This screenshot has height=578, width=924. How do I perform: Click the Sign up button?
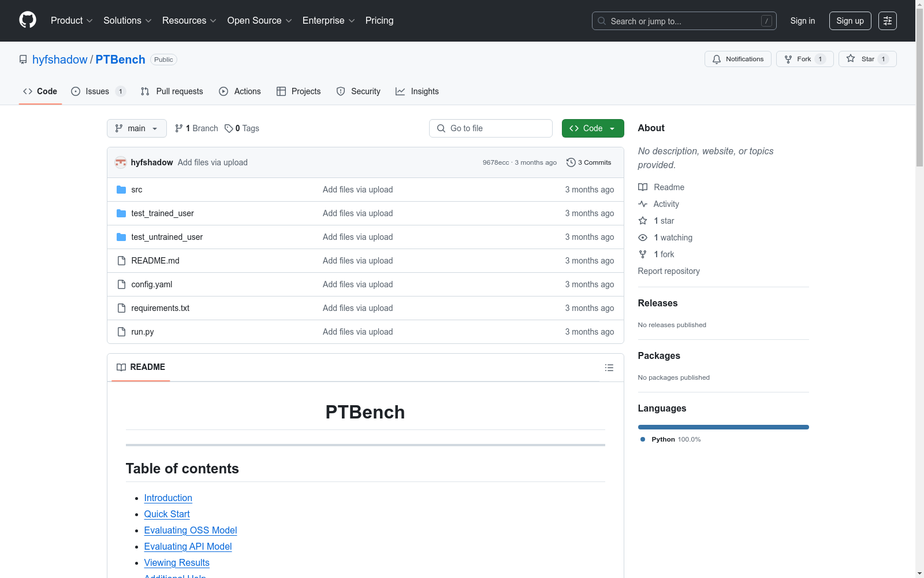click(850, 21)
